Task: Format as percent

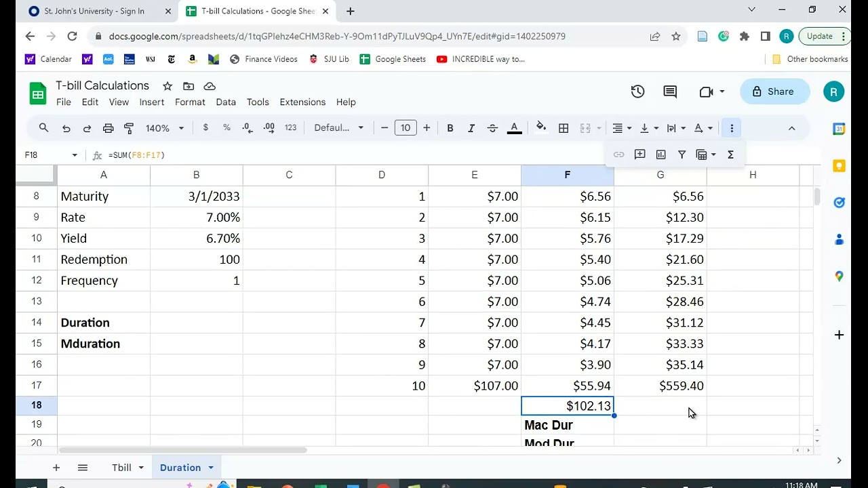Action: (226, 127)
